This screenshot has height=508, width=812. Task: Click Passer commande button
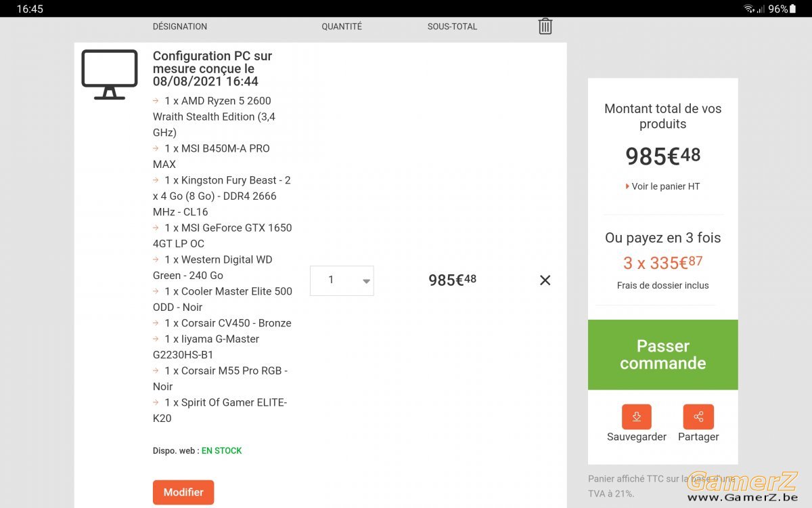(x=663, y=355)
